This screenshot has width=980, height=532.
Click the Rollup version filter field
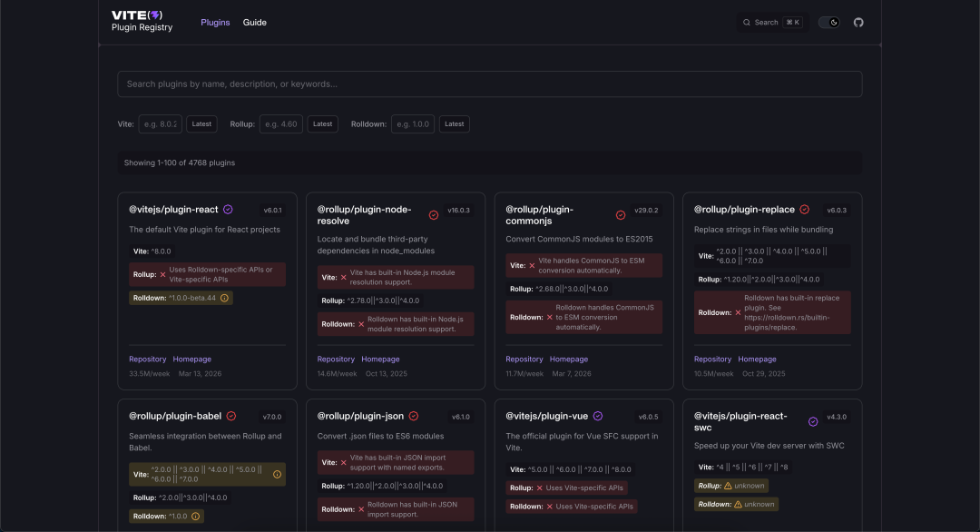point(281,123)
